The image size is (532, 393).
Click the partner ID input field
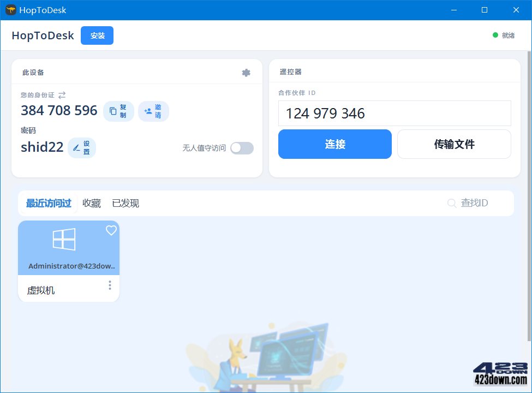(x=394, y=114)
